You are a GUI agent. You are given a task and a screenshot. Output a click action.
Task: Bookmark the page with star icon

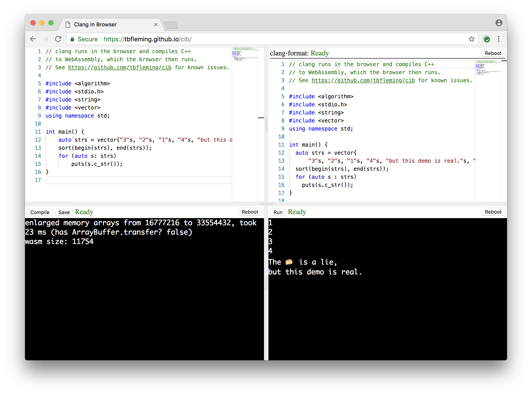(x=471, y=39)
